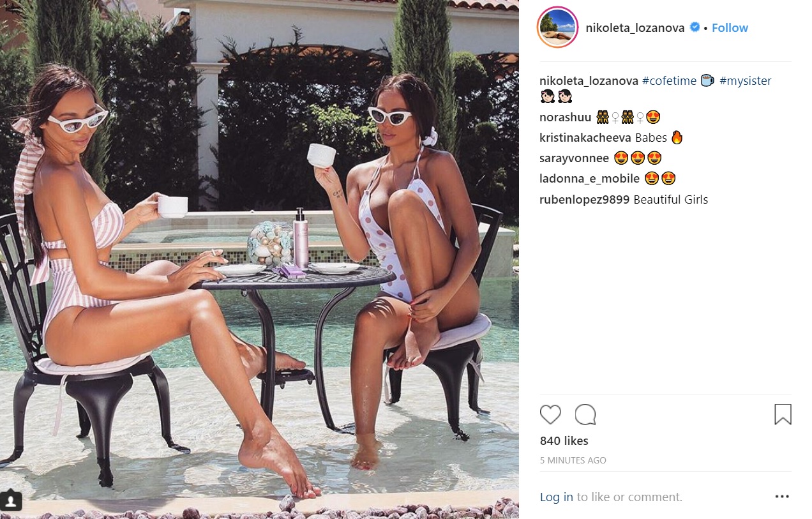Open the #cofetime hashtag
The width and height of the screenshot is (812, 519).
tap(669, 81)
